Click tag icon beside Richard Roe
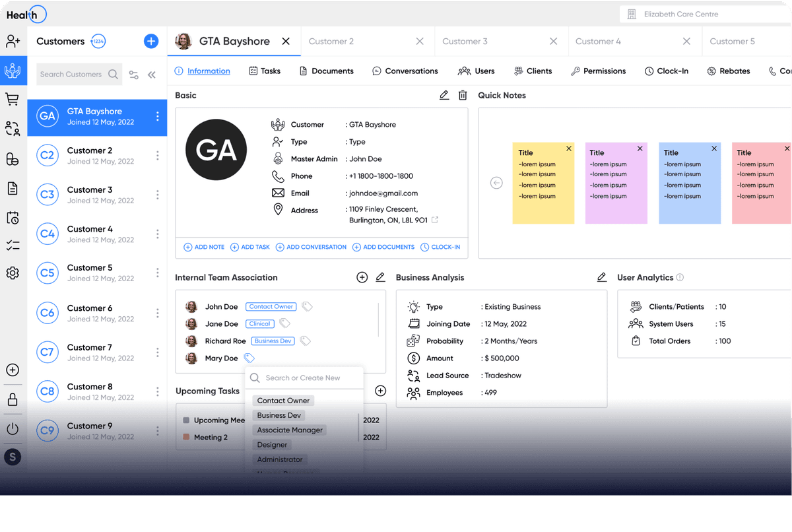Viewport: 792px width, 532px height. point(305,341)
